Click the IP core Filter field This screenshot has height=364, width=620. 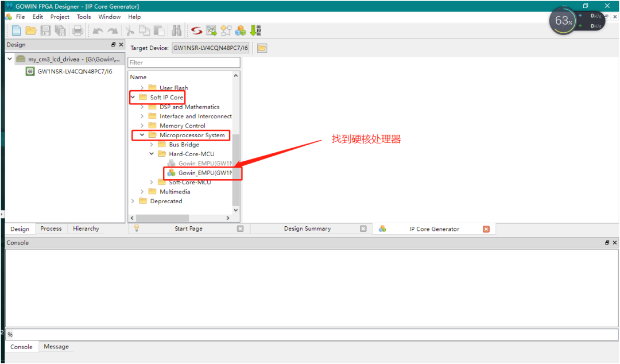(x=184, y=63)
